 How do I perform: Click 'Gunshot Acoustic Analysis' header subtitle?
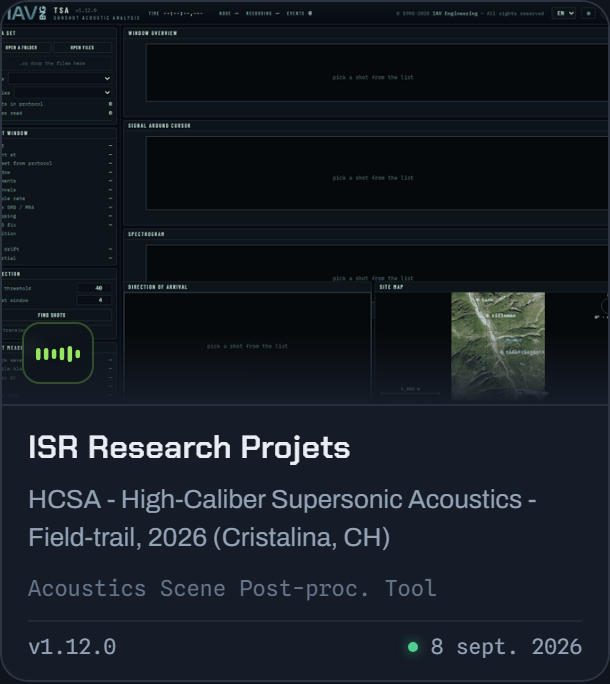click(96, 18)
